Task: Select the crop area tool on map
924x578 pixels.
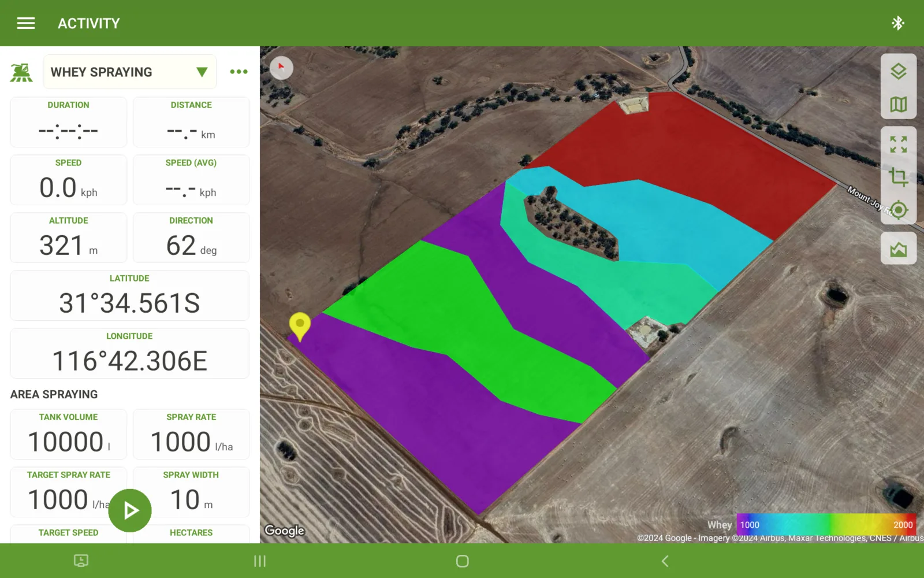Action: point(898,177)
